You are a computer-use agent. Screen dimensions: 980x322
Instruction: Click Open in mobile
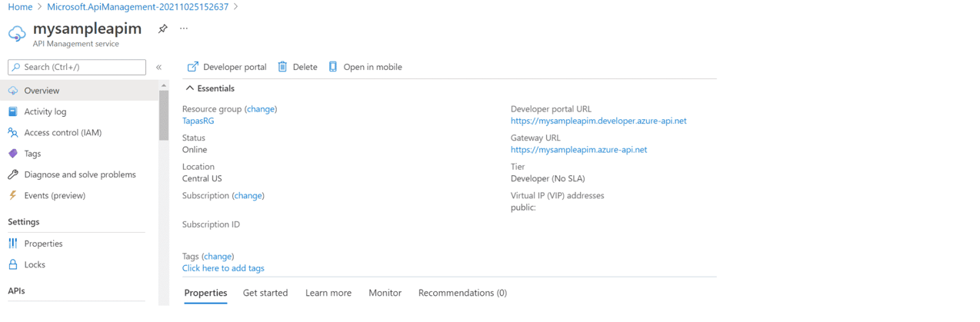pos(365,67)
